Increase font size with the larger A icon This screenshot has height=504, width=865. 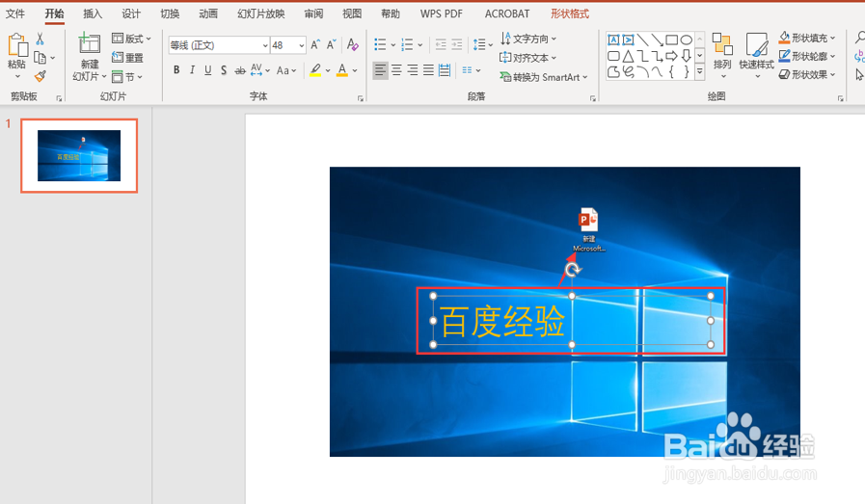pos(315,44)
